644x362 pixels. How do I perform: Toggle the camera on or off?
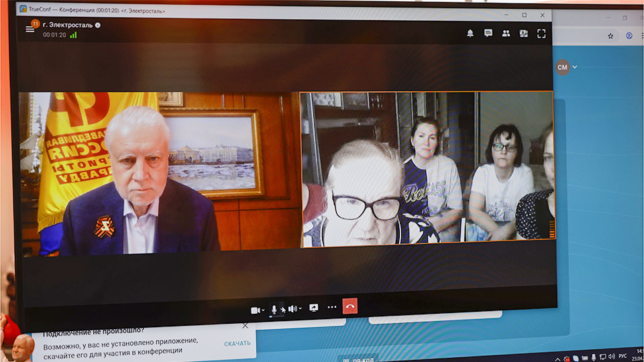click(x=255, y=310)
